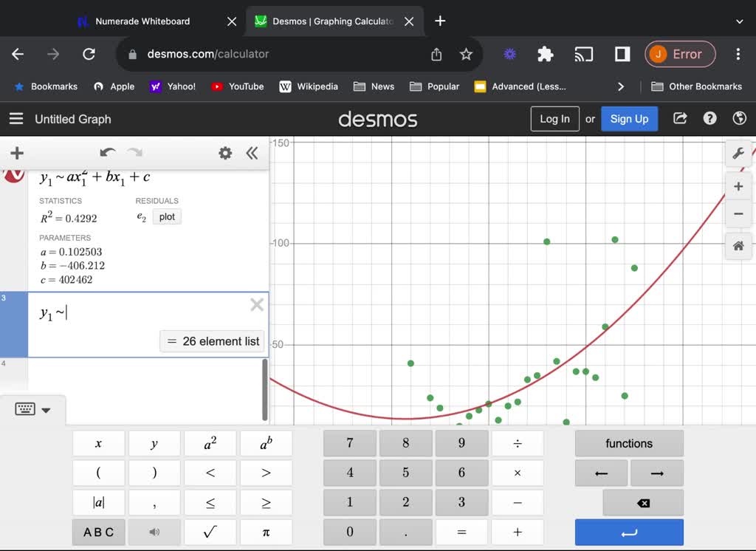
Task: Click the 26 element list result
Action: 212,341
